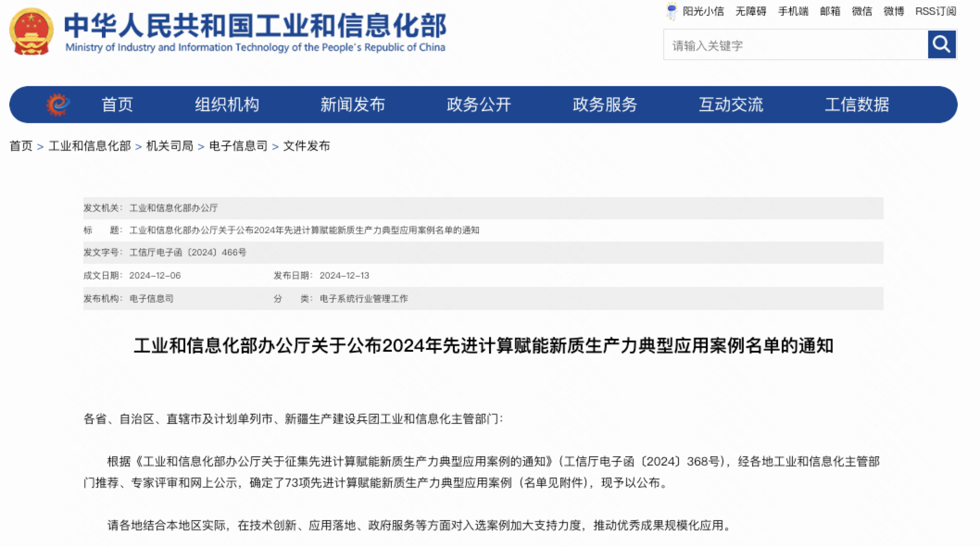Open the 首页 navigation tab
Image resolution: width=980 pixels, height=547 pixels.
(117, 105)
